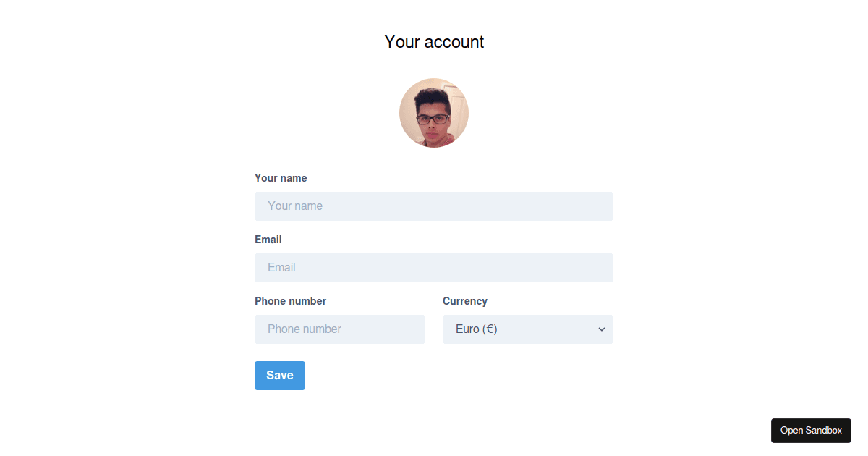Click the "Your account" page heading
868x456 pixels.
[434, 42]
